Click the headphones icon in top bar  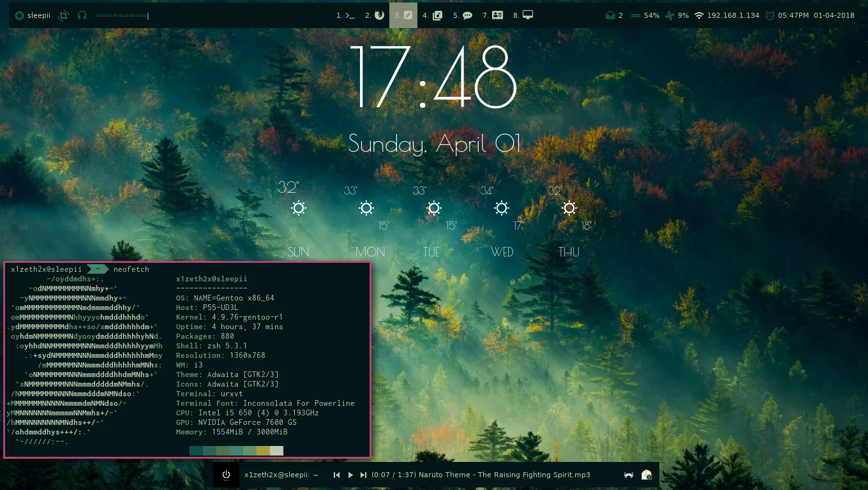tap(82, 15)
